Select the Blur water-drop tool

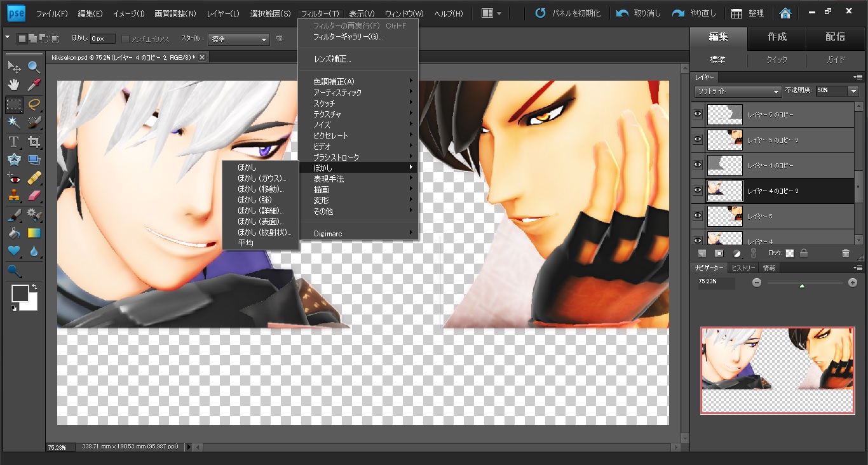click(34, 252)
